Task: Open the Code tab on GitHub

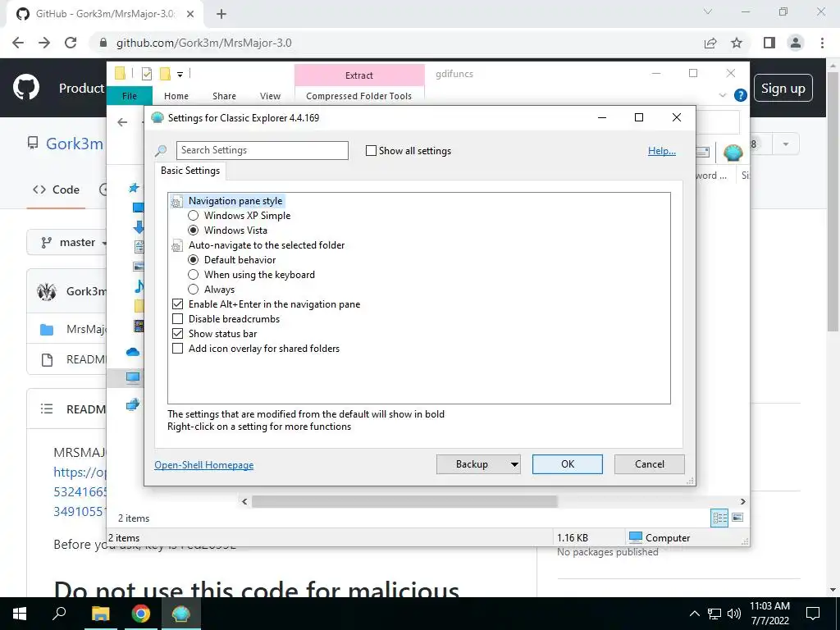Action: 56,189
